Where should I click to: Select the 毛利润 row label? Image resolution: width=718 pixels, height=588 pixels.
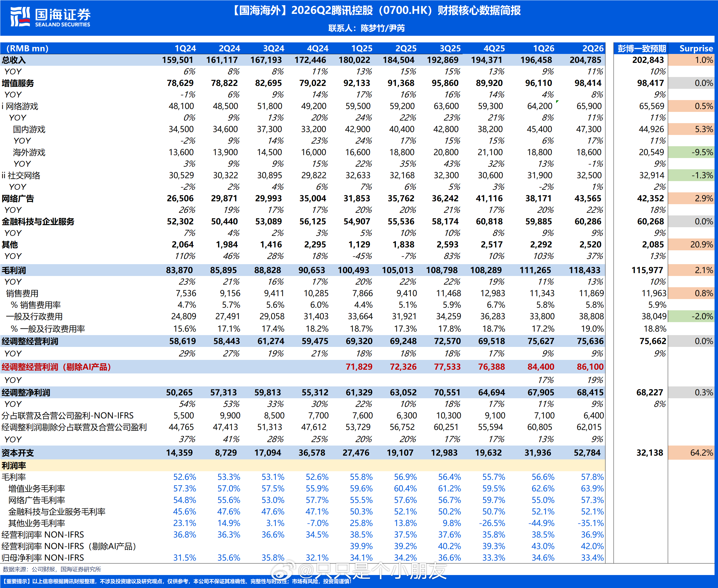click(x=14, y=270)
